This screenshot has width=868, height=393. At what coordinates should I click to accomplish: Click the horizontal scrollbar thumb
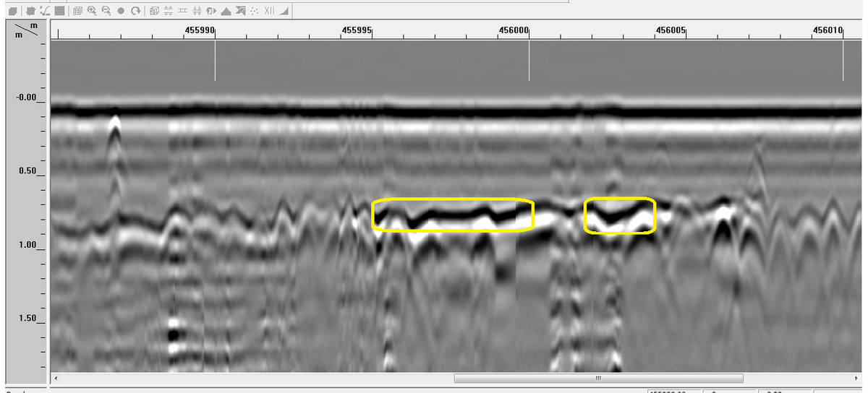(598, 378)
